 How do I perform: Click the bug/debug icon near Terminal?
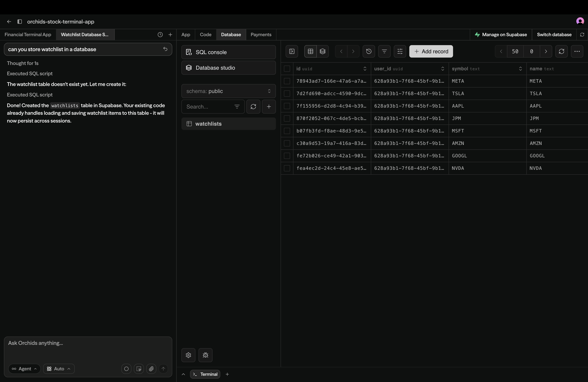(x=205, y=355)
